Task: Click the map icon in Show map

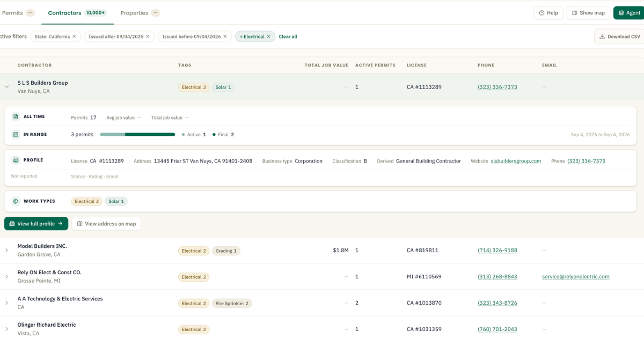Action: click(x=574, y=13)
